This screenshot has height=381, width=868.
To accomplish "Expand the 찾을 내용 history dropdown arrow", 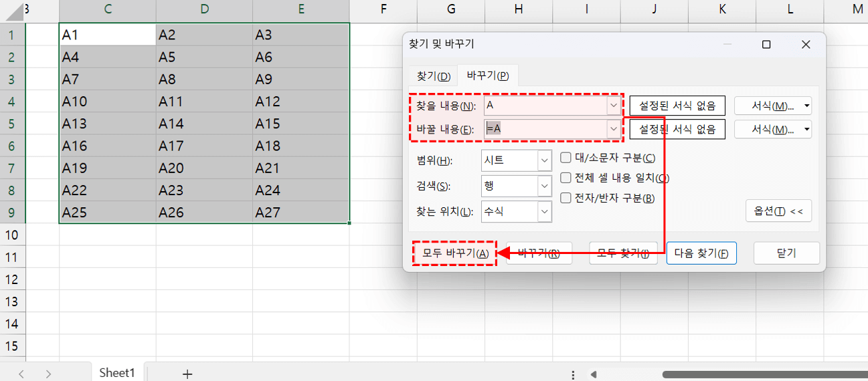I will point(614,106).
